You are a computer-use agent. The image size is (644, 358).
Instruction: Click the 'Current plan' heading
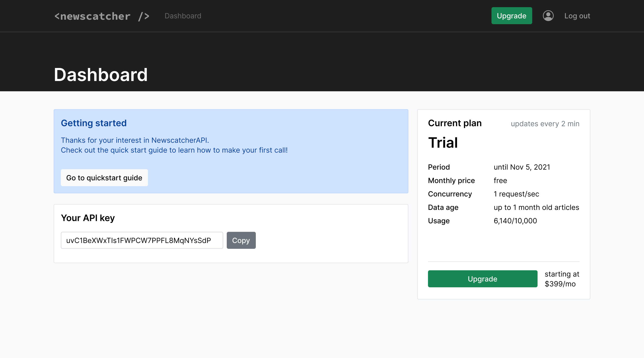[455, 123]
